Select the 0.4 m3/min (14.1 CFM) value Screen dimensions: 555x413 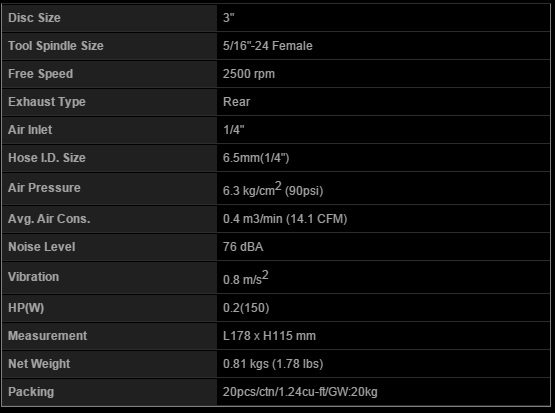click(285, 219)
